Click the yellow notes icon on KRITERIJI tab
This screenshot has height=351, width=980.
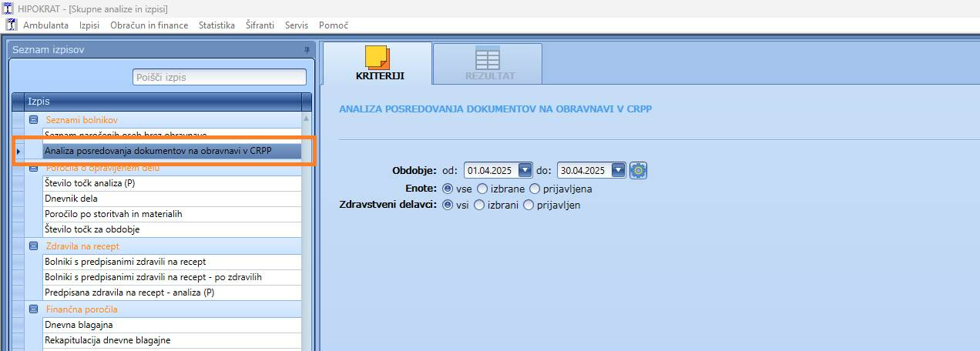pos(377,58)
